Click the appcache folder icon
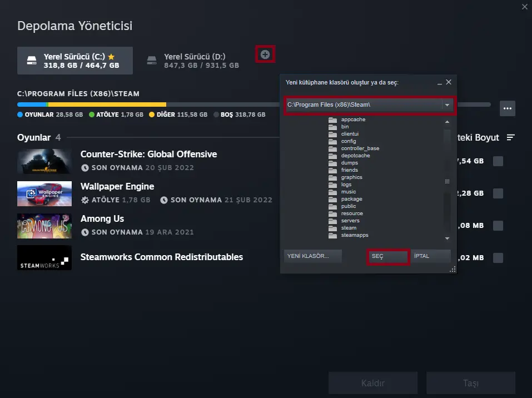532x398 pixels. click(x=332, y=120)
